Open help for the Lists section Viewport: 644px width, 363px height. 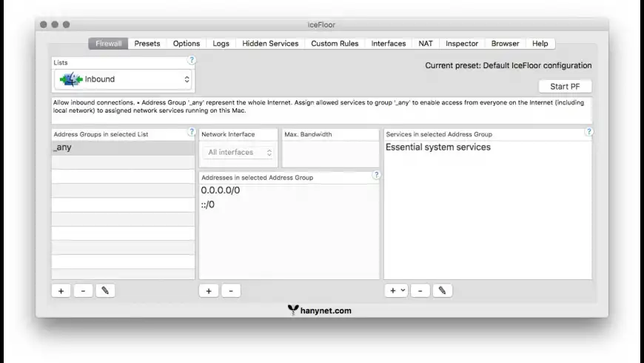click(x=192, y=60)
